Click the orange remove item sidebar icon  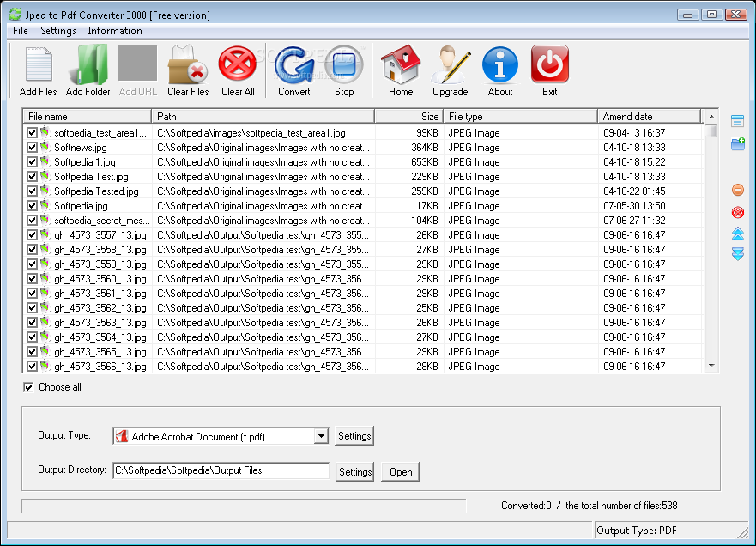[738, 190]
